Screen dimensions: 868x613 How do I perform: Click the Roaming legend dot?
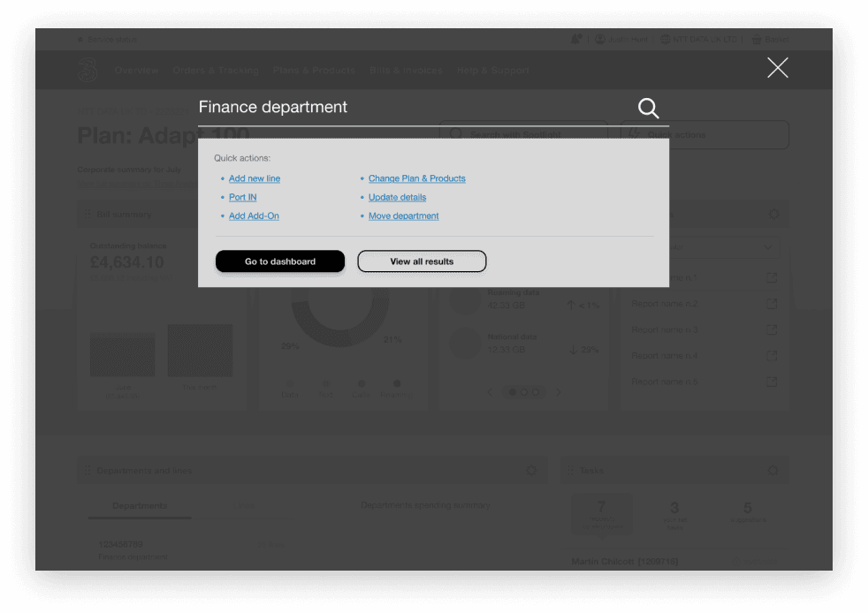(x=397, y=382)
